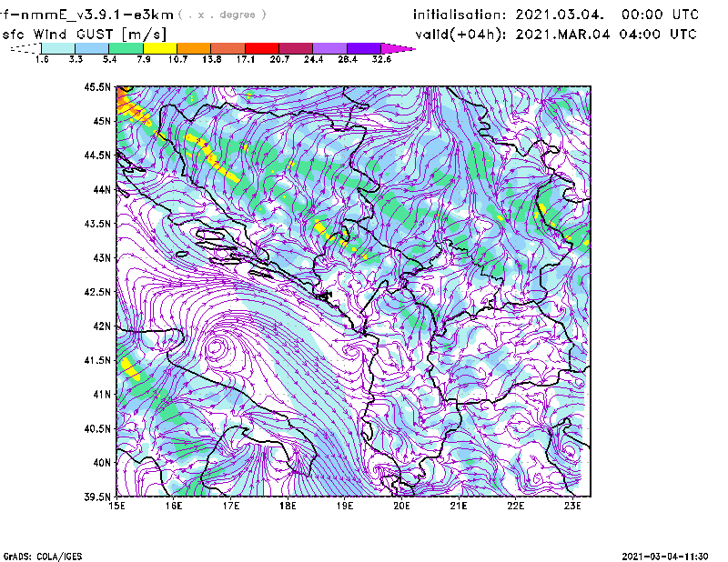Viewport: 728px width, 562px height.
Task: Click the valid(+04h) 2021.MAR.04 line
Action: pyautogui.click(x=556, y=35)
